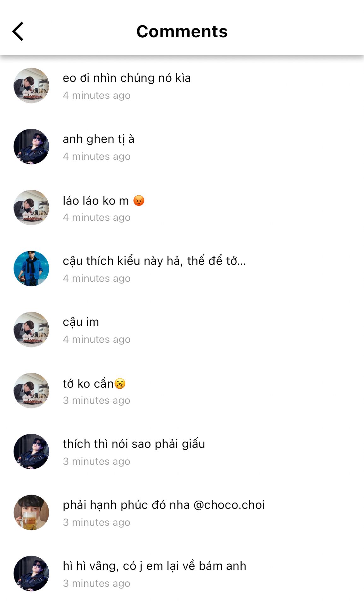The height and width of the screenshot is (606, 364).
Task: Open avatar next to "thích thì nói sao phải giấu"
Action: pos(31,451)
